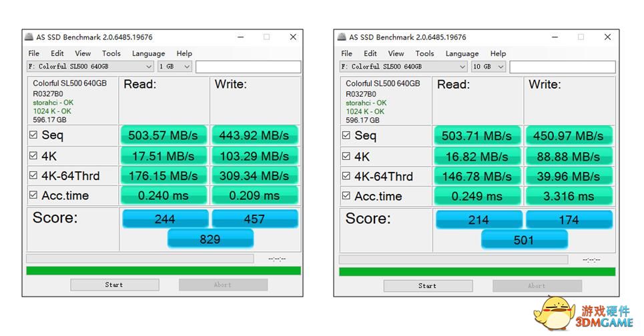Image resolution: width=644 pixels, height=336 pixels.
Task: Uncheck 4K test in left window
Action: tap(33, 155)
